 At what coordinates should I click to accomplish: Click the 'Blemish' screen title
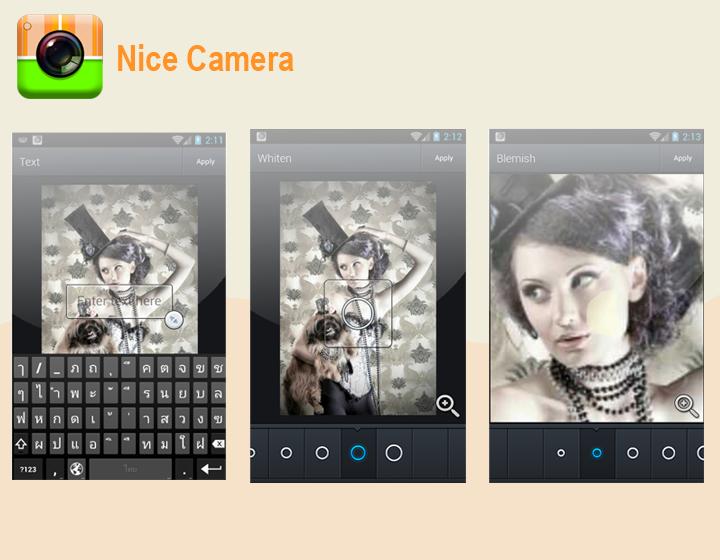click(x=516, y=158)
